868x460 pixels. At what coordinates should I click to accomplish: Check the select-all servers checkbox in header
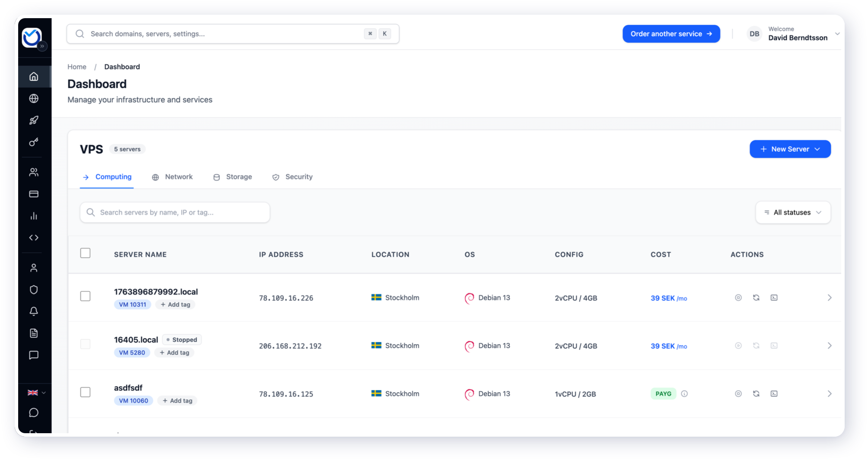coord(85,253)
